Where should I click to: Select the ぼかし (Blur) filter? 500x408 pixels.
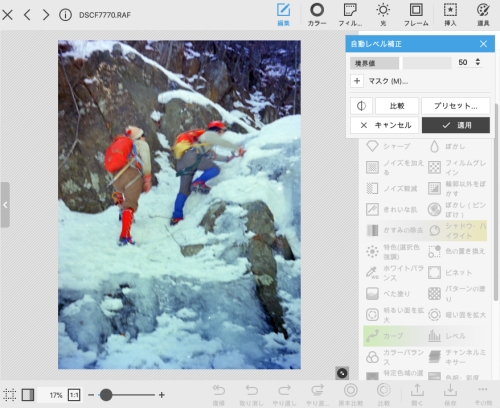(448, 146)
